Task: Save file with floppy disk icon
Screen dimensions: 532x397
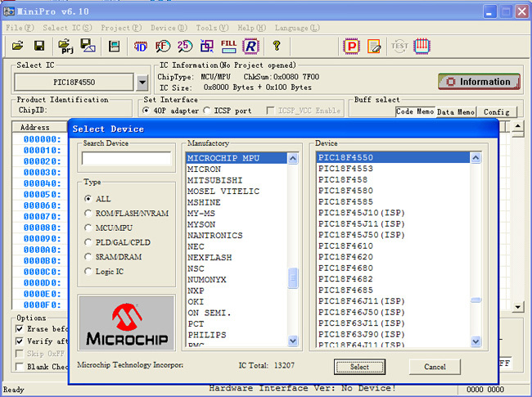Action: tap(39, 46)
